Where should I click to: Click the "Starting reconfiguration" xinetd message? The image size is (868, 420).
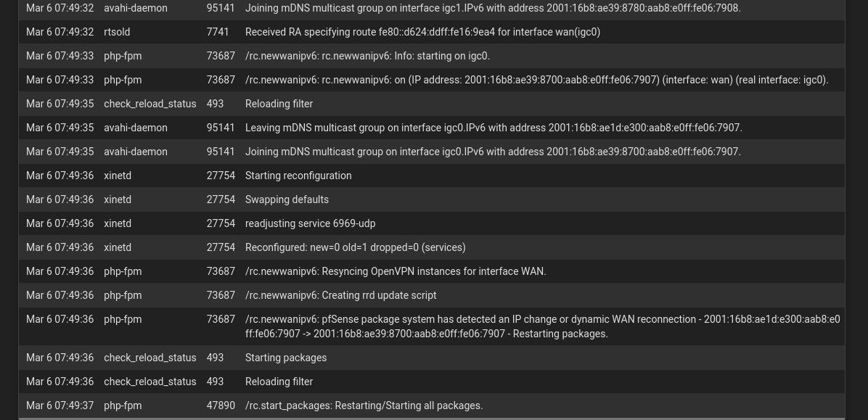pos(298,176)
